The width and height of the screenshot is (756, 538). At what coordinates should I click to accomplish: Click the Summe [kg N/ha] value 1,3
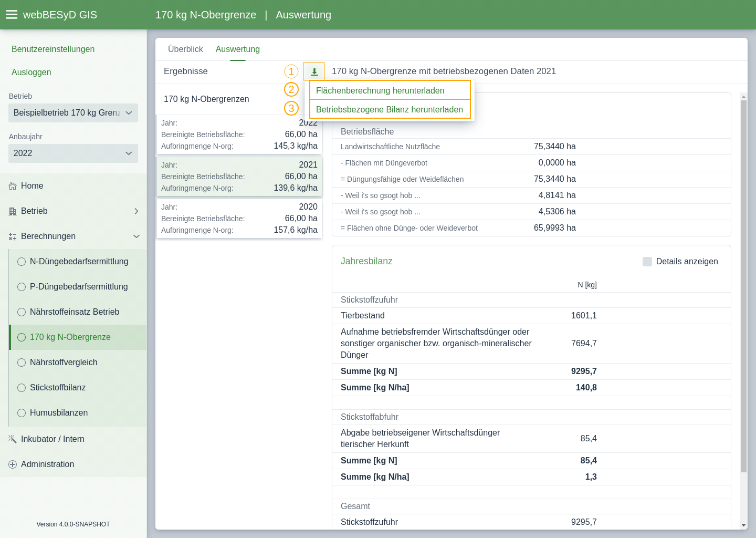point(591,477)
